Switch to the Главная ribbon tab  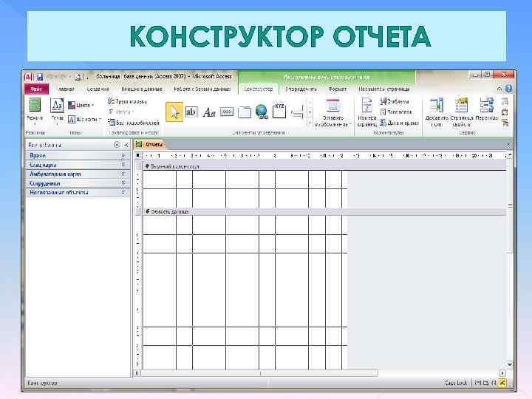pyautogui.click(x=66, y=89)
